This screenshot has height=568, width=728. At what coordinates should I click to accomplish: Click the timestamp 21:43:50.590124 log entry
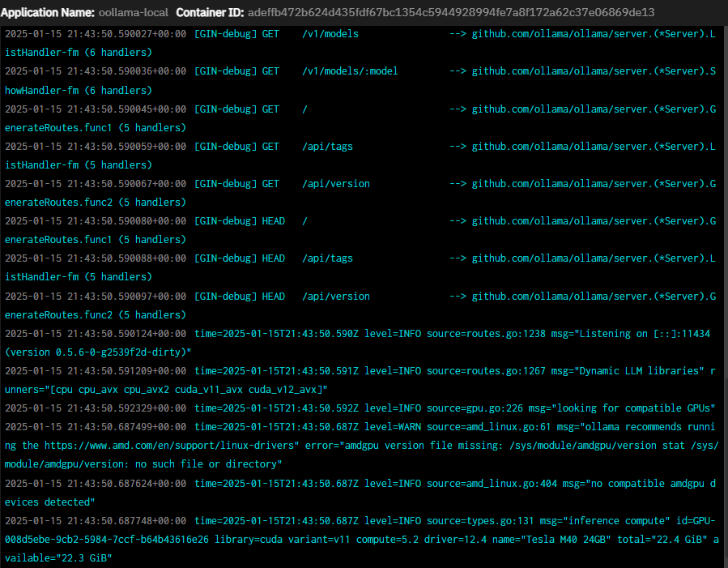point(96,334)
